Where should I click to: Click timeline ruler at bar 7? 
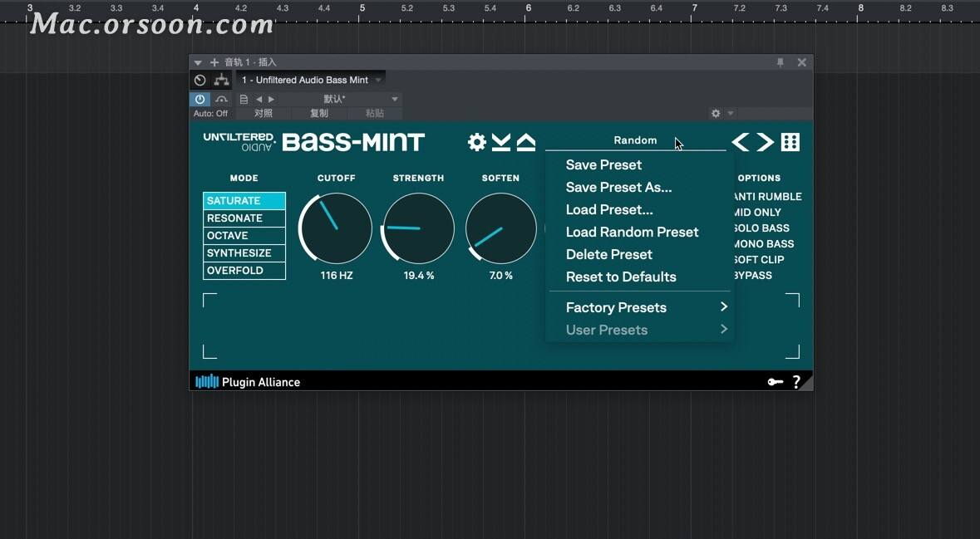click(x=694, y=9)
